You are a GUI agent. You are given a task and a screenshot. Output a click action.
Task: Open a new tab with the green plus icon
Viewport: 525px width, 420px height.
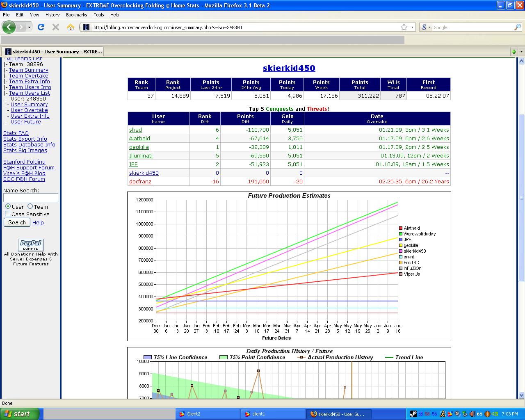click(x=514, y=52)
